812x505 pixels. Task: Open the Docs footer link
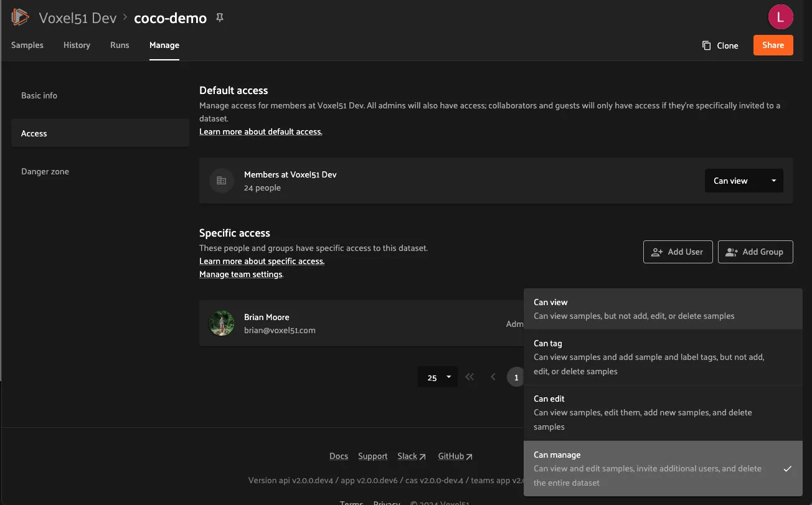click(x=339, y=456)
